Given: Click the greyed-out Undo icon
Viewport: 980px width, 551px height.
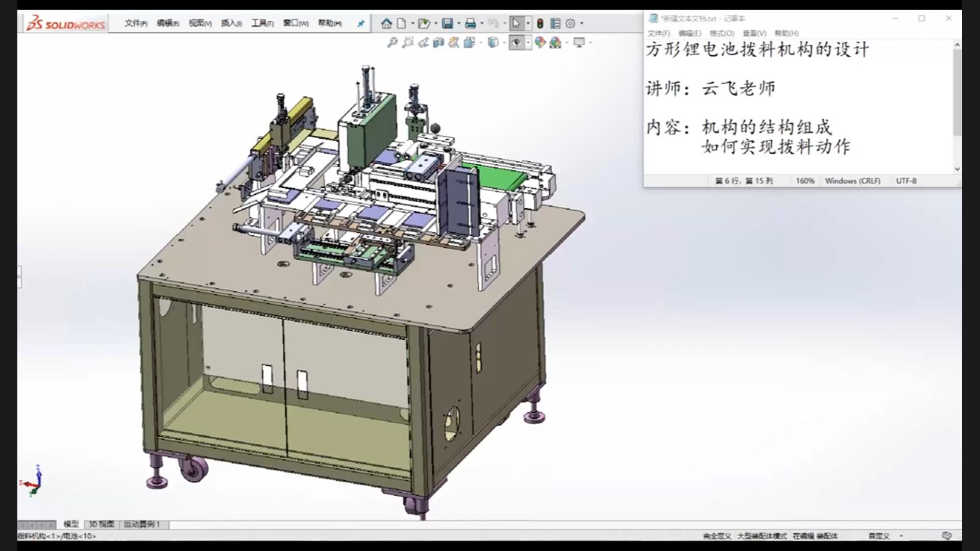Looking at the screenshot, I should tap(493, 23).
